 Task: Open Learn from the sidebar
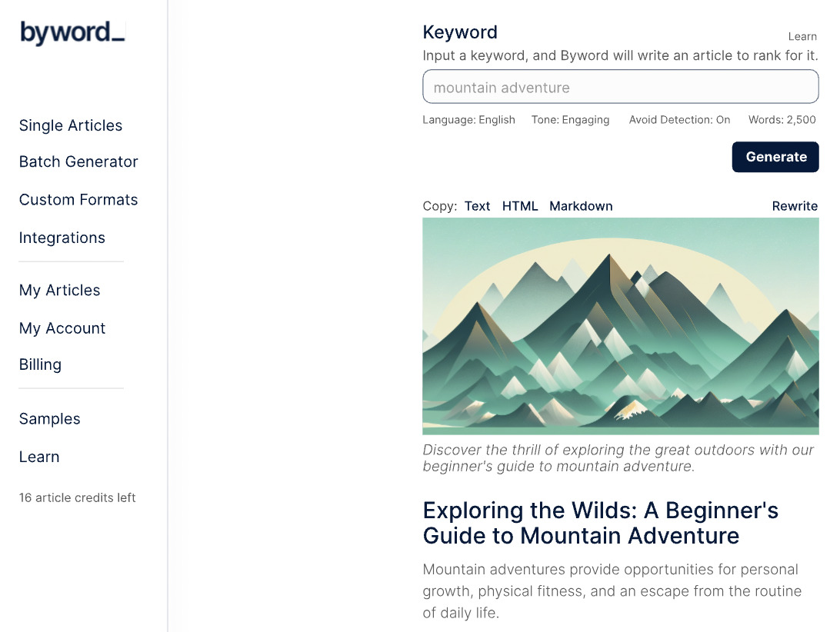tap(39, 457)
